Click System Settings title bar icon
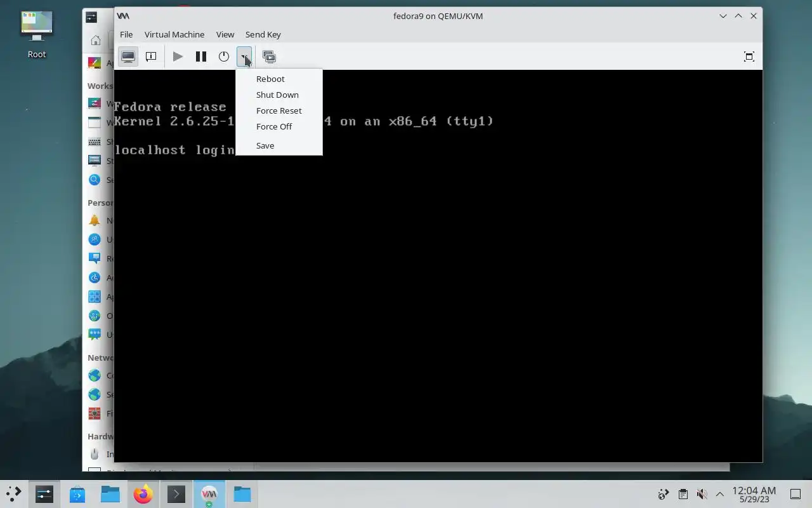Image resolution: width=812 pixels, height=508 pixels. click(x=91, y=17)
